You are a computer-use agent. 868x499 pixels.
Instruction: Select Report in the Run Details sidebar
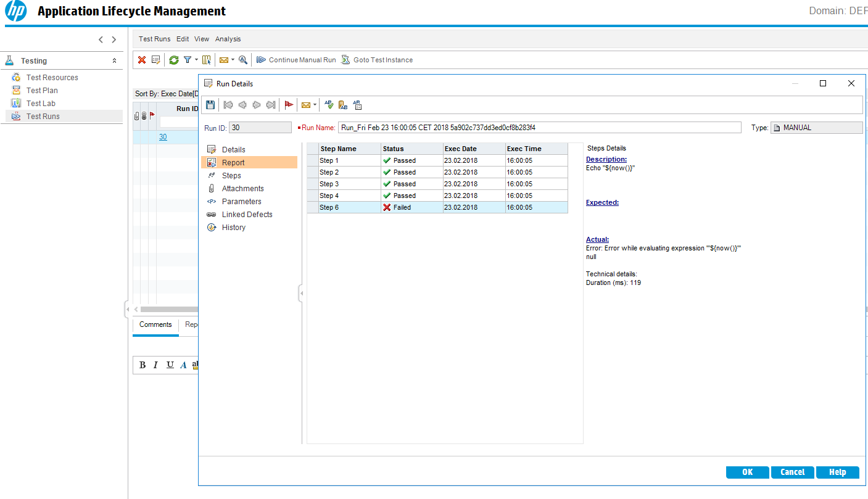[x=249, y=163]
